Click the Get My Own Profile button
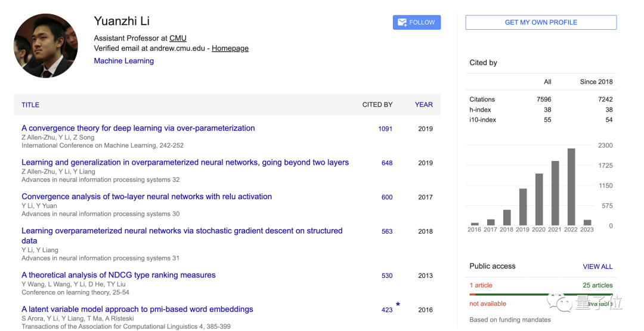This screenshot has width=644, height=331. click(x=541, y=23)
